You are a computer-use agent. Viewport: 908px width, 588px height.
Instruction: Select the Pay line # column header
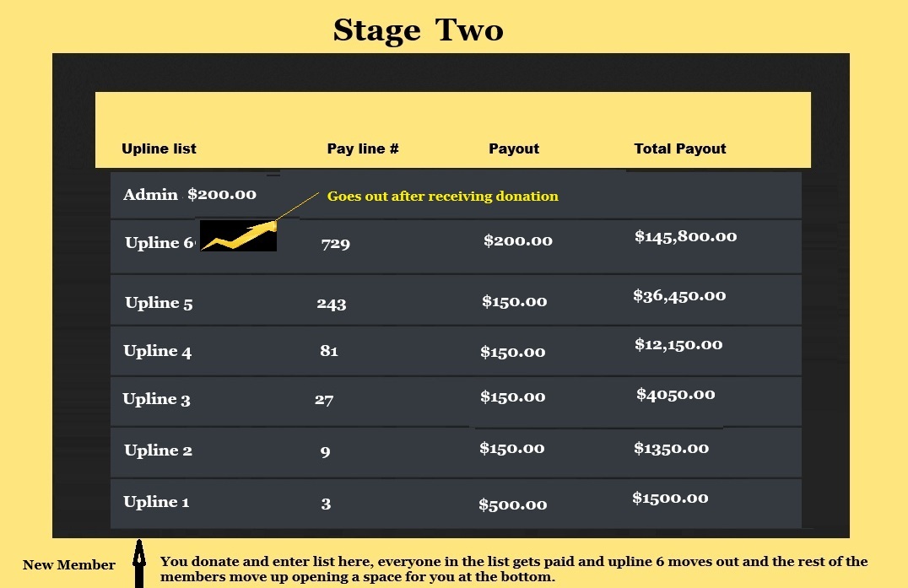click(363, 149)
